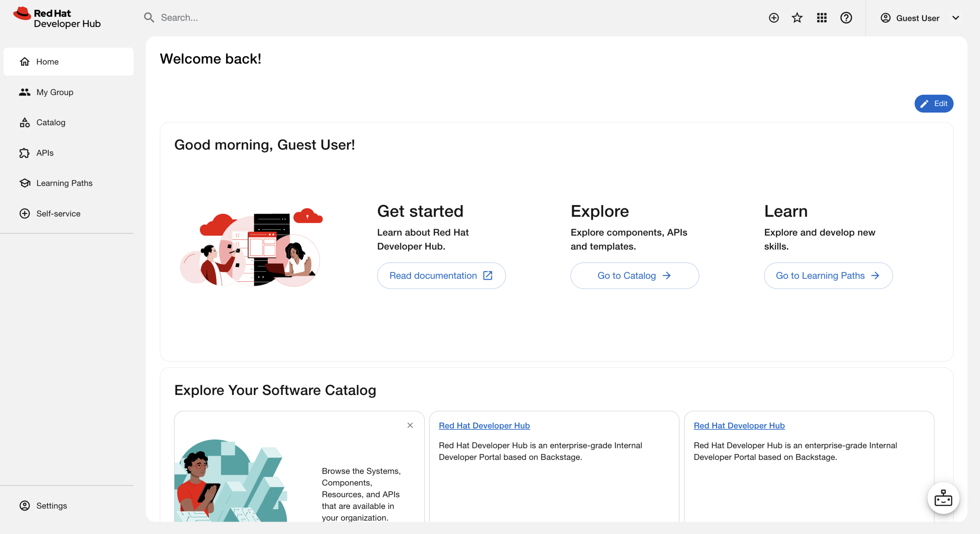The image size is (980, 534).
Task: Click the onboarding illustration image
Action: pyautogui.click(x=251, y=247)
